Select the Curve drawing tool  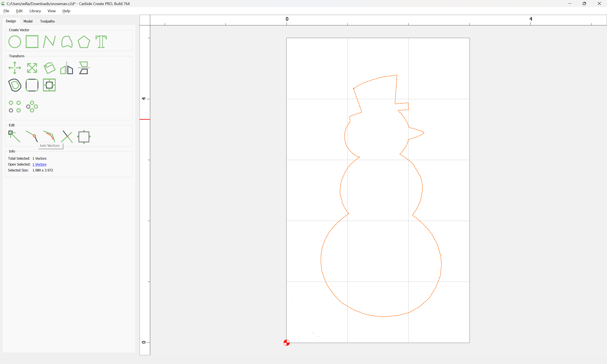click(67, 42)
